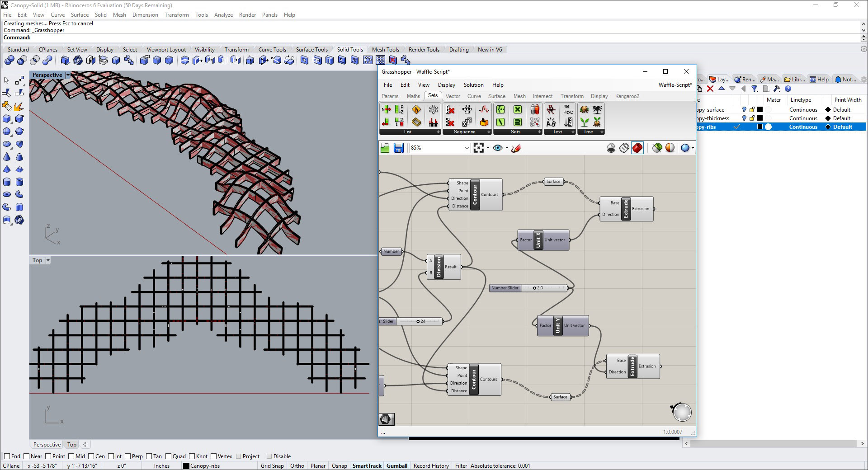
Task: Expand the Sequence component group panel
Action: tap(489, 132)
